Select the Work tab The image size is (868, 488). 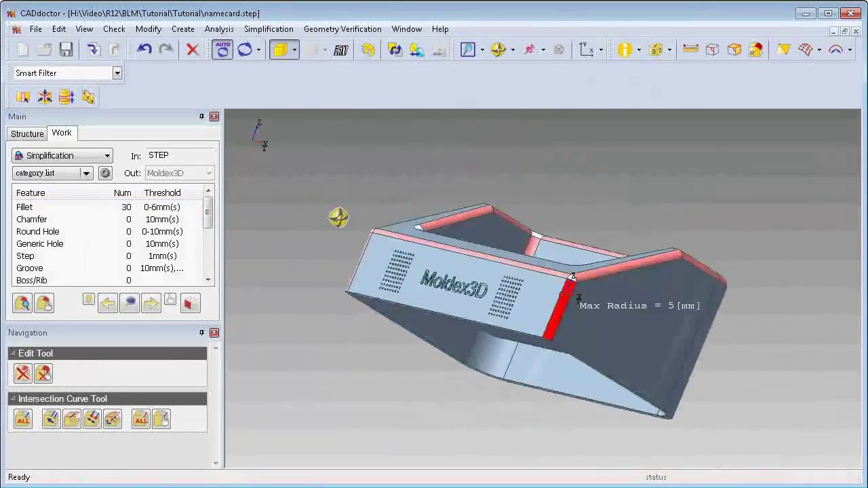[x=62, y=133]
